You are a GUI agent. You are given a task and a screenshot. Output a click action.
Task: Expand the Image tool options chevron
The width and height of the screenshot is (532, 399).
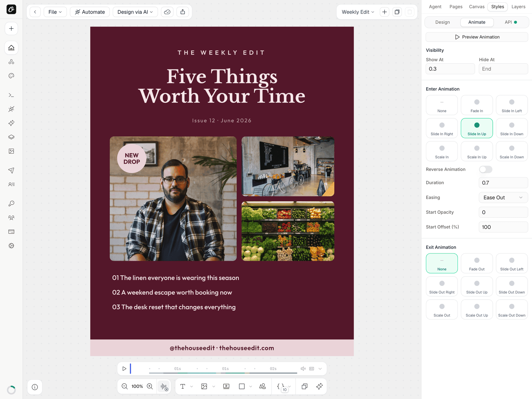(214, 386)
